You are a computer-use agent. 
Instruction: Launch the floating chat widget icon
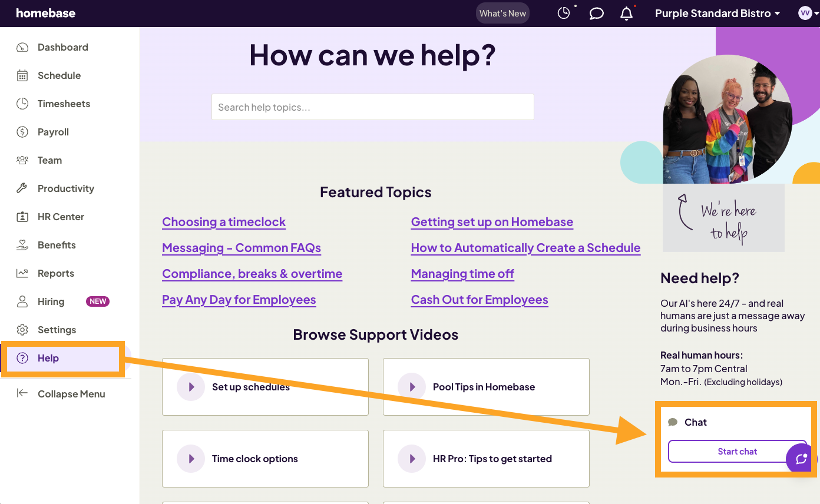pyautogui.click(x=799, y=459)
